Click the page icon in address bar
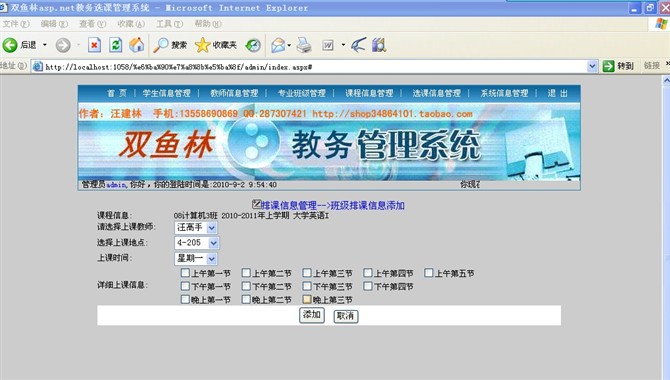The image size is (670, 380). pyautogui.click(x=38, y=67)
